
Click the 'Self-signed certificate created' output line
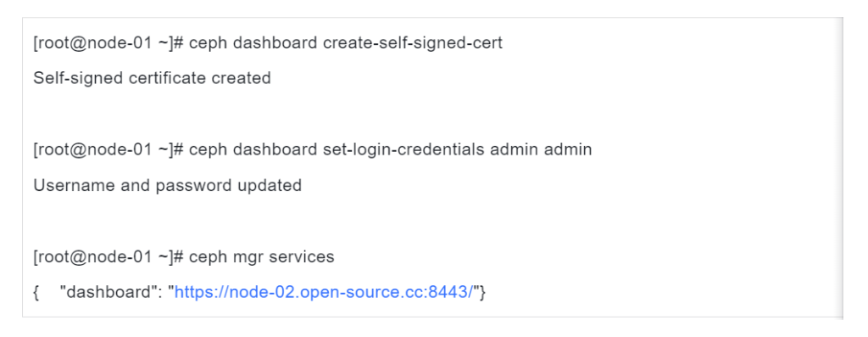152,78
